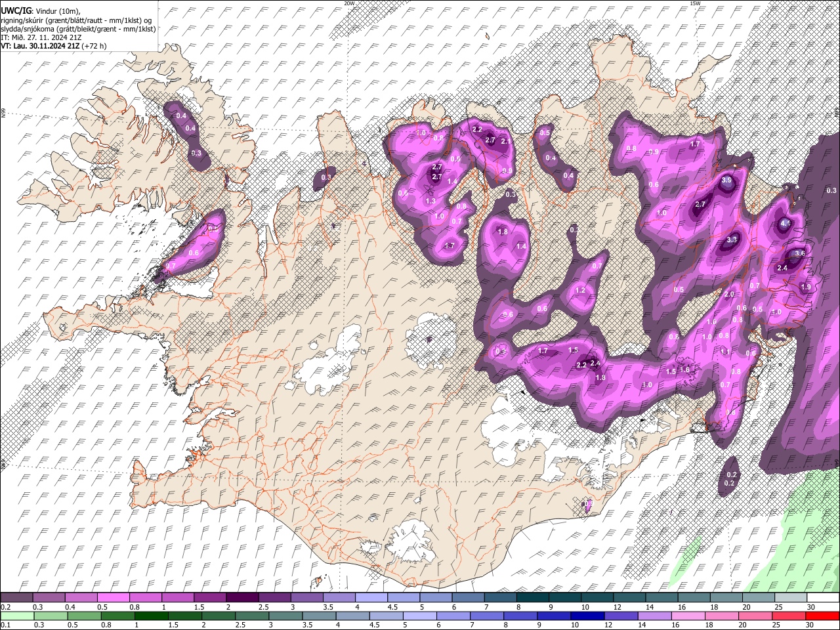Click lower legend swatch between 7 and 8
This screenshot has height=630, width=840.
(488, 616)
